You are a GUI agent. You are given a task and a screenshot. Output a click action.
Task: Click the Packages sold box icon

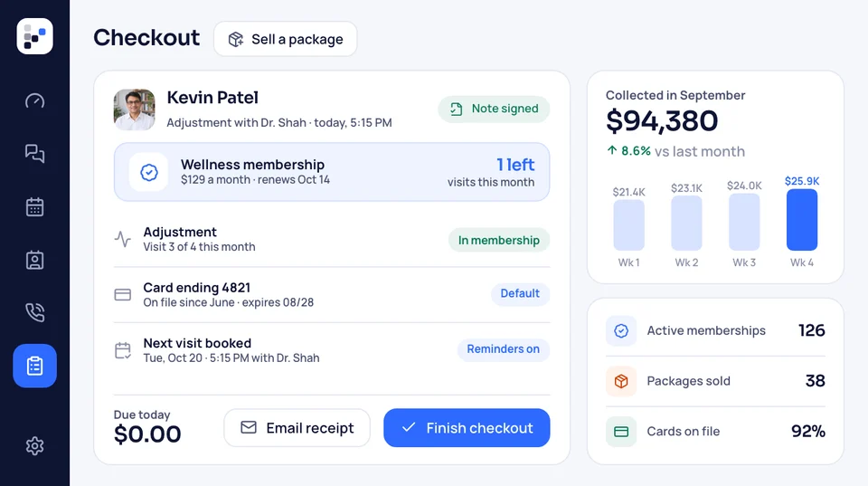coord(621,381)
